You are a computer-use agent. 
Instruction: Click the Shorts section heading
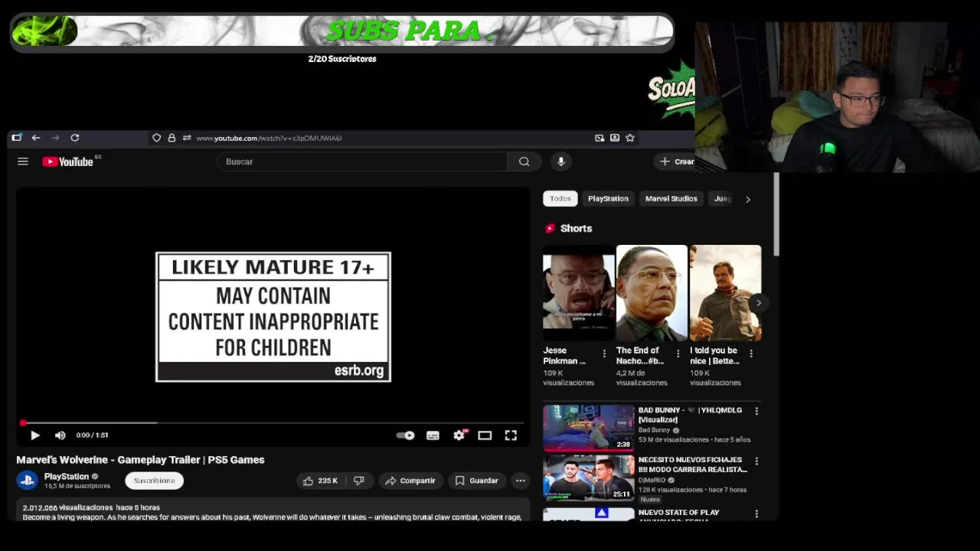pos(576,228)
